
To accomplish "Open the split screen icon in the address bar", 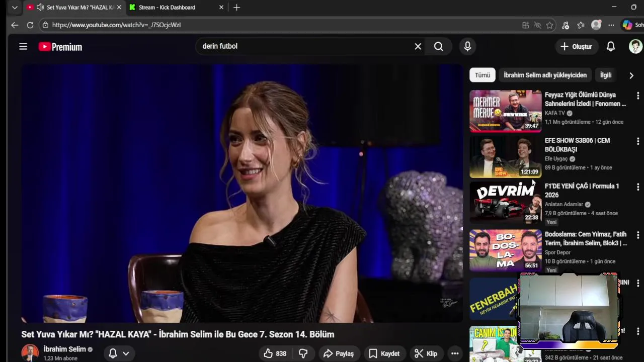I will click(525, 25).
